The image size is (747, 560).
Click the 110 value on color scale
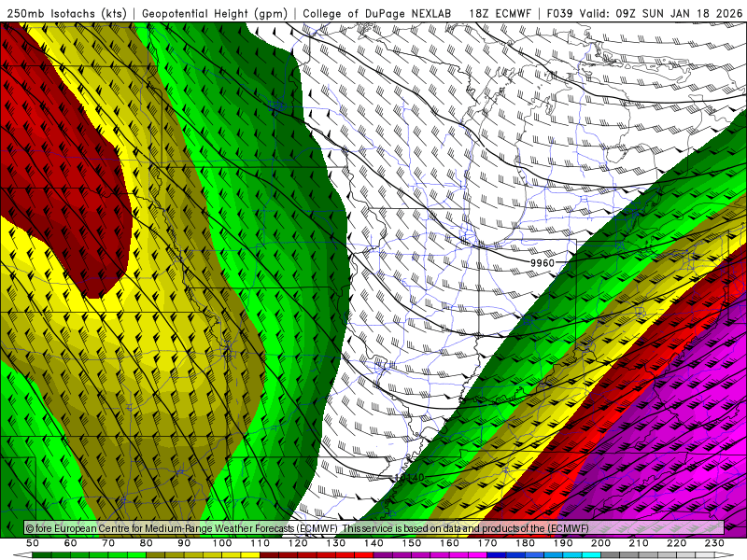(261, 543)
